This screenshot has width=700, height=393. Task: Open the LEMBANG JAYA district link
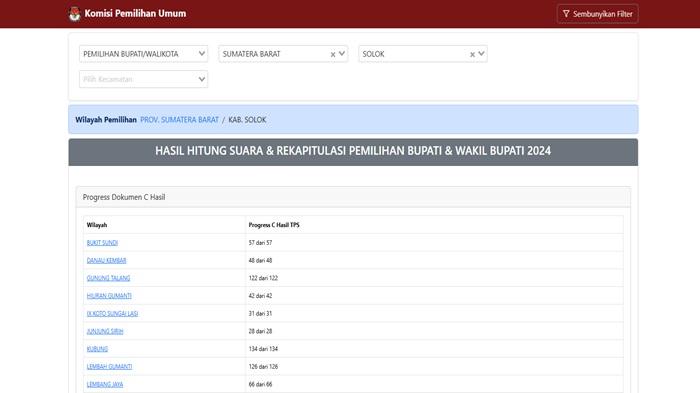click(105, 384)
